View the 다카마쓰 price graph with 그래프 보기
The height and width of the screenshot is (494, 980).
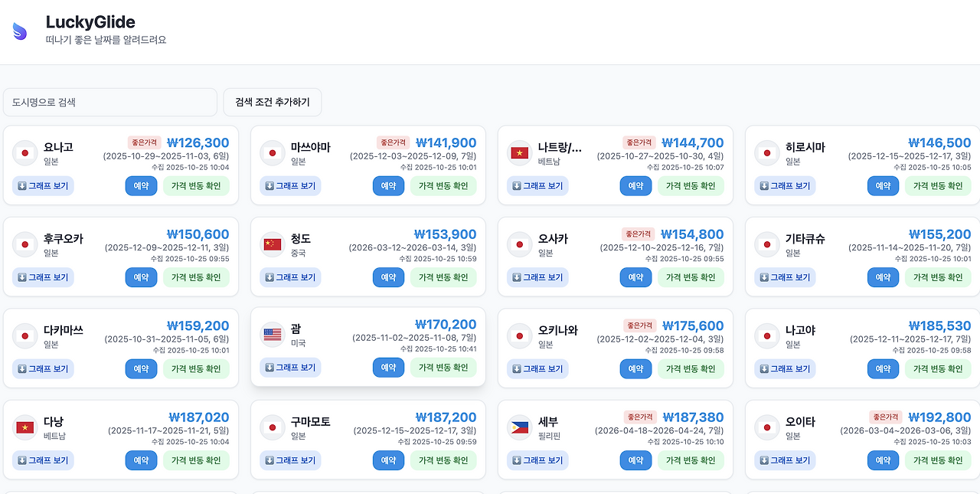click(42, 368)
